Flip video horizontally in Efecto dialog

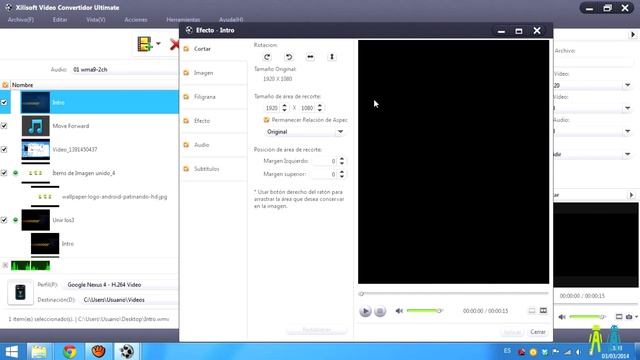pyautogui.click(x=310, y=57)
